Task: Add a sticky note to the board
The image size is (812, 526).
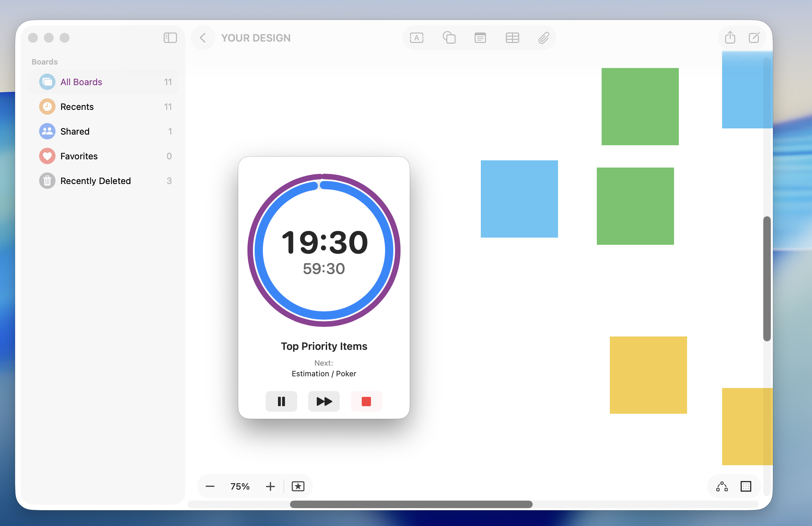Action: click(480, 38)
